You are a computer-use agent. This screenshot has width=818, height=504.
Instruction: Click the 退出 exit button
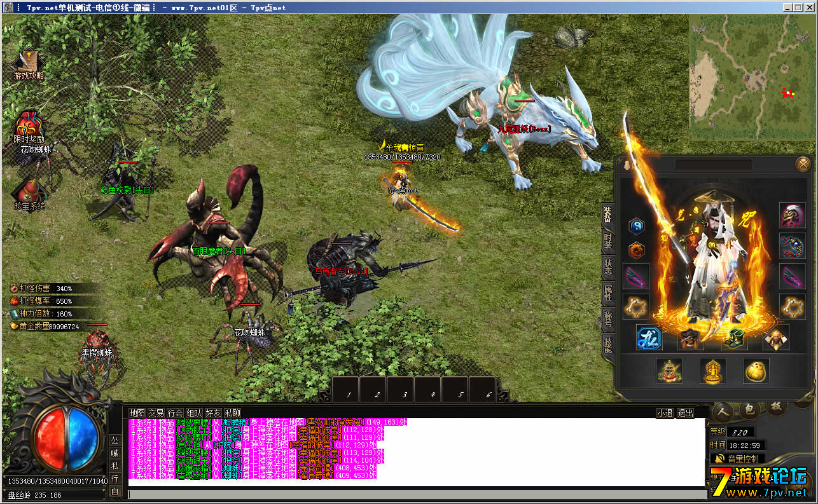pos(686,413)
